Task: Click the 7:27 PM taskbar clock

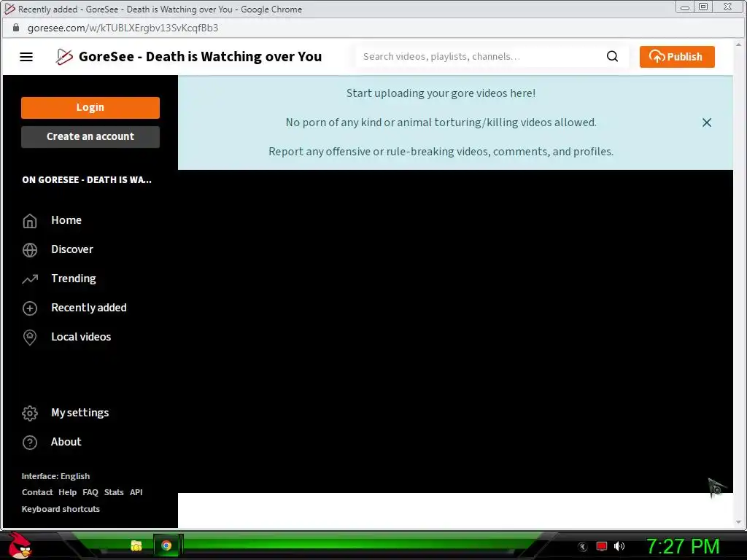Action: [x=683, y=546]
